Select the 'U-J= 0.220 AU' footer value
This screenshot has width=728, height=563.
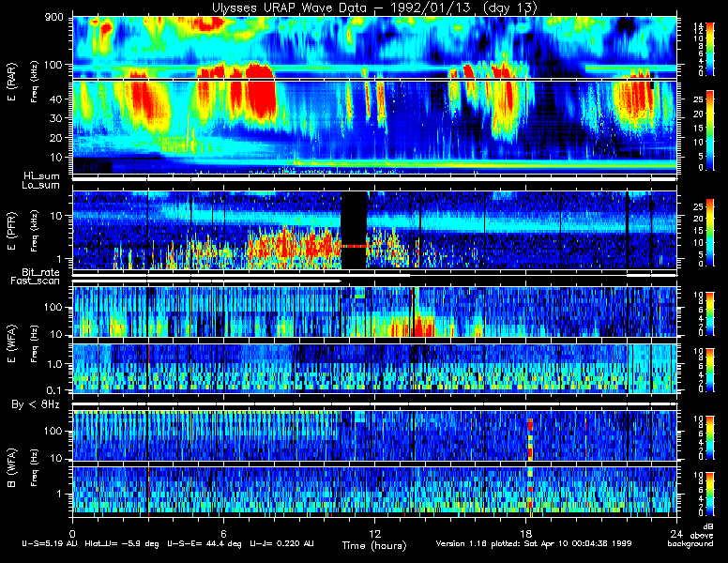click(281, 543)
